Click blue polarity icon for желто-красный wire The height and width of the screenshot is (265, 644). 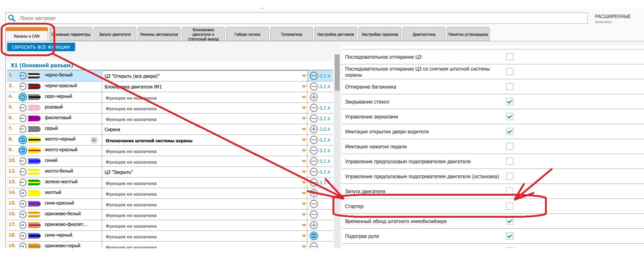coord(23,150)
